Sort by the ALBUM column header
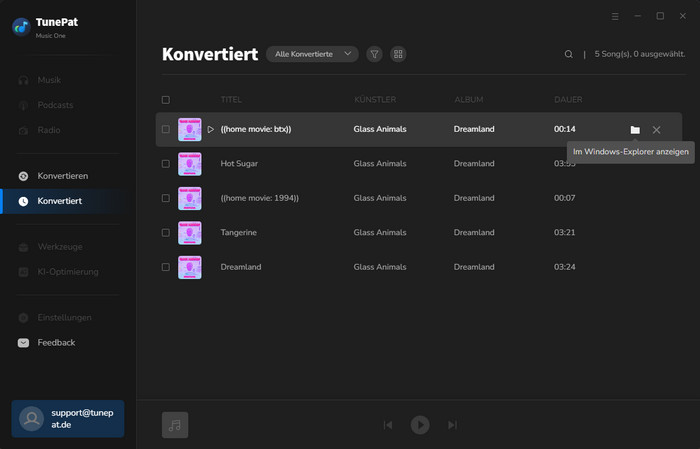Viewport: 700px width, 449px height. click(469, 100)
